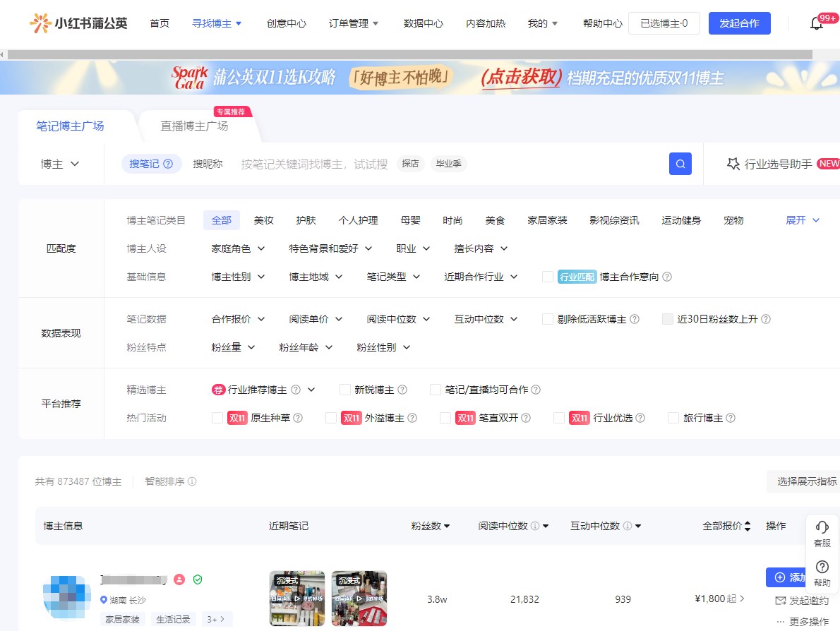Click the blue search magnifier button
Image resolution: width=840 pixels, height=631 pixels.
[x=680, y=164]
